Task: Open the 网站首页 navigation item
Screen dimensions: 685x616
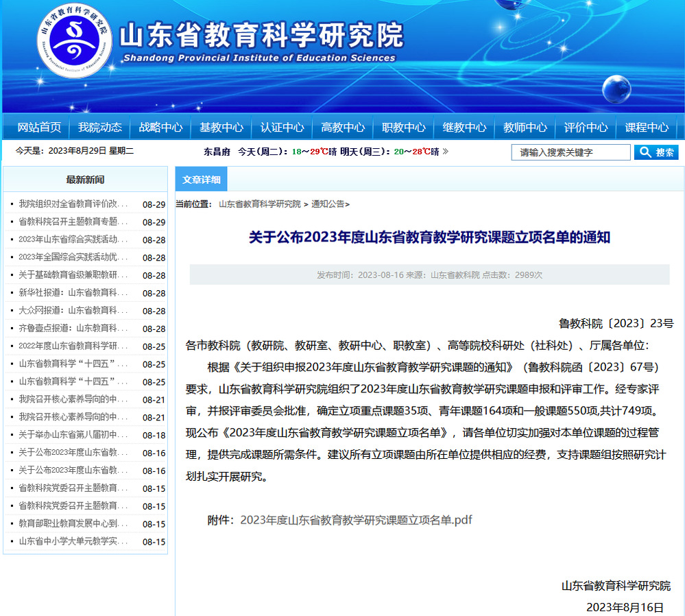Action: [39, 127]
